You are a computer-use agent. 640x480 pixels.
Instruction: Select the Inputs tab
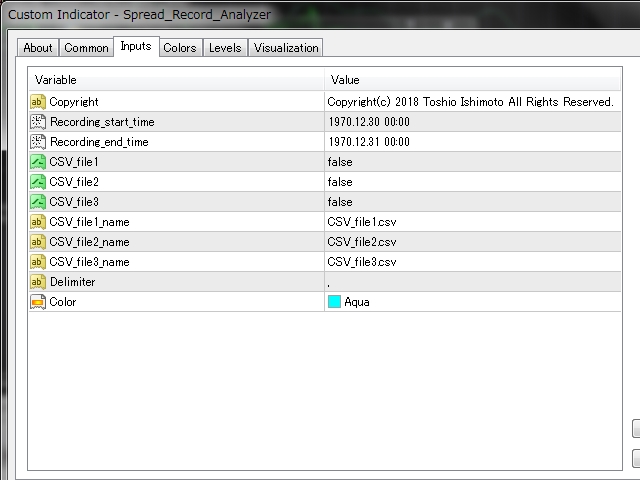[x=136, y=46]
